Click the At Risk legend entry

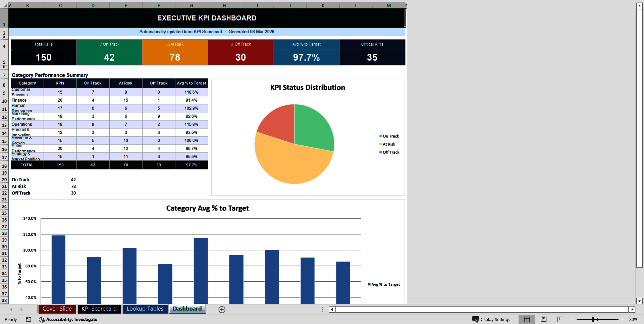[388, 144]
